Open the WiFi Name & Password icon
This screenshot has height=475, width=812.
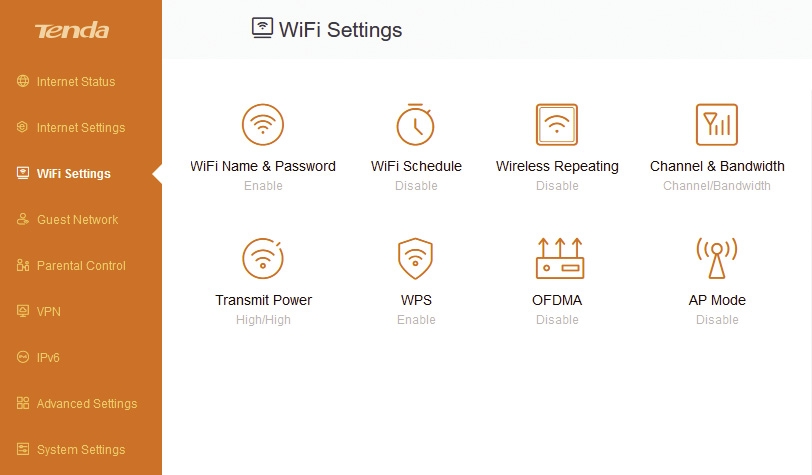click(x=263, y=124)
